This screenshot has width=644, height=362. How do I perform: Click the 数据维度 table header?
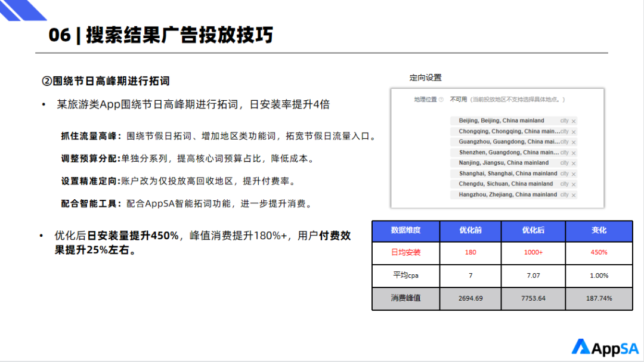tap(406, 231)
